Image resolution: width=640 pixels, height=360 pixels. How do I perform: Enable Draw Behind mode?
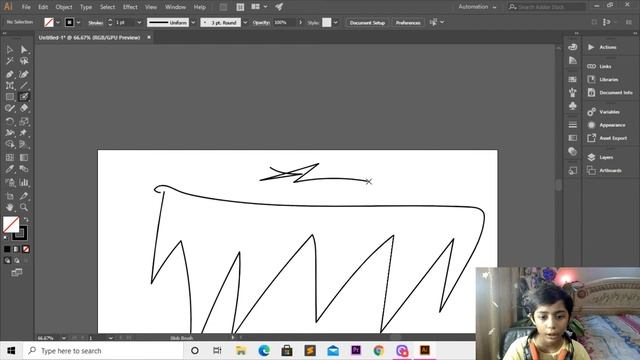point(16,260)
